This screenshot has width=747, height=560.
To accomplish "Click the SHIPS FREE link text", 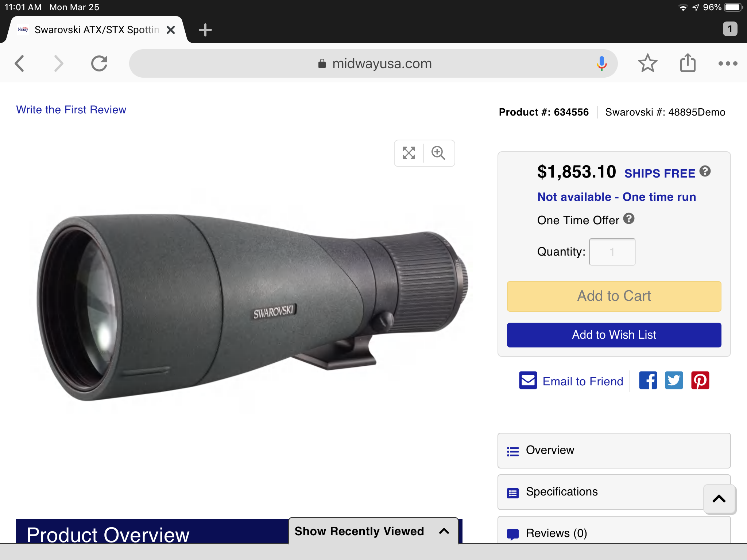I will 660,173.
